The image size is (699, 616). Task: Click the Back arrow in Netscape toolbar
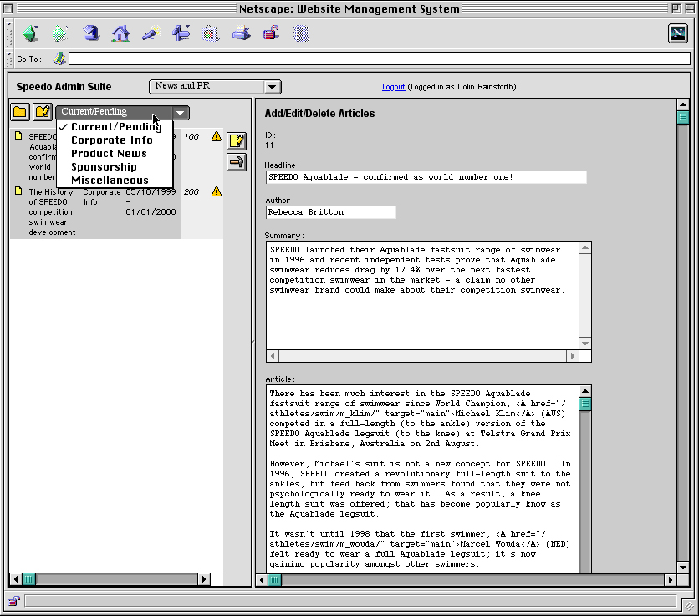(31, 33)
